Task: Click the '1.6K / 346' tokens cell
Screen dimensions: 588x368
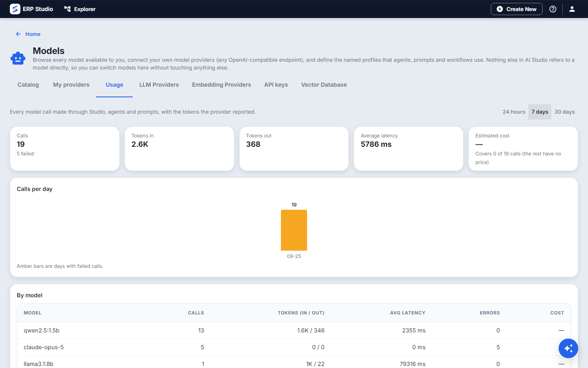Action: coord(311,330)
